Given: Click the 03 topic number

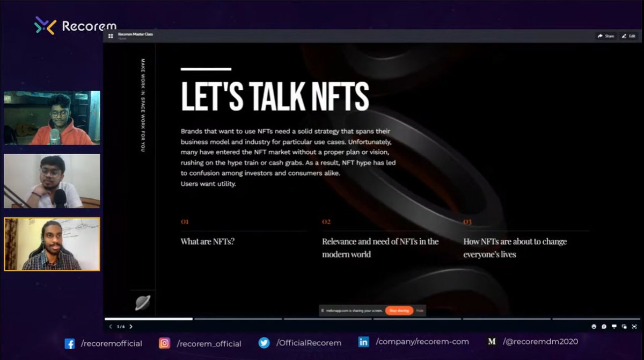Looking at the screenshot, I should 467,221.
